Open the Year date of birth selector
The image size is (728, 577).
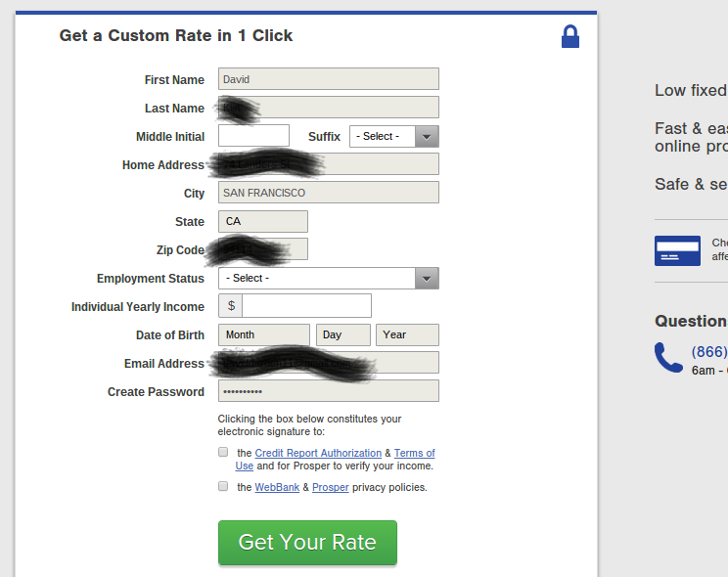(x=408, y=334)
